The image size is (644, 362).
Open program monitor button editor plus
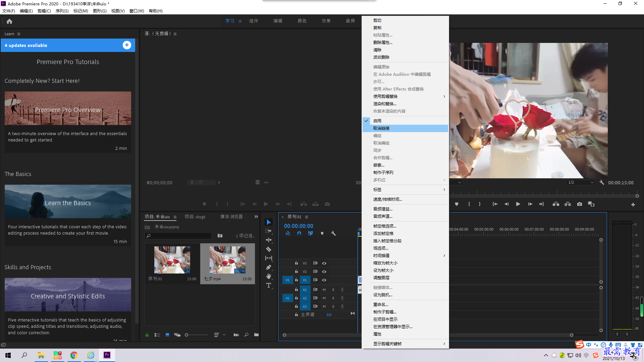point(633,204)
